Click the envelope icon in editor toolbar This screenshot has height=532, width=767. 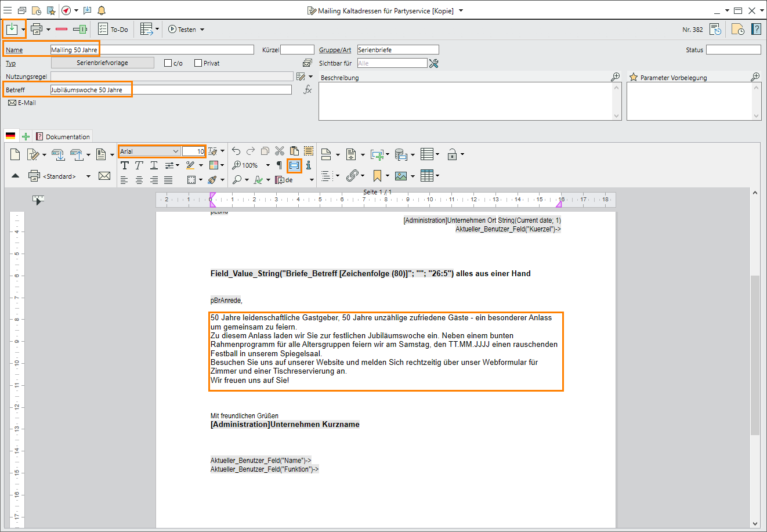click(104, 176)
